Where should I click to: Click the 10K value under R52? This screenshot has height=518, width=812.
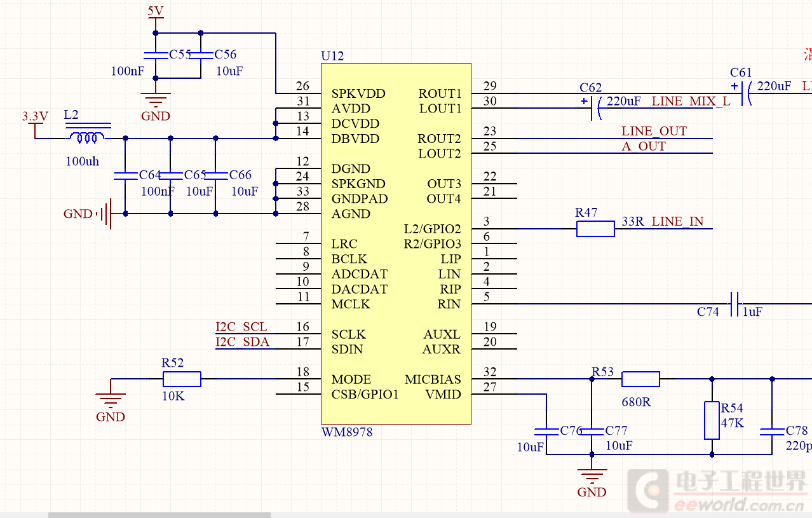173,395
